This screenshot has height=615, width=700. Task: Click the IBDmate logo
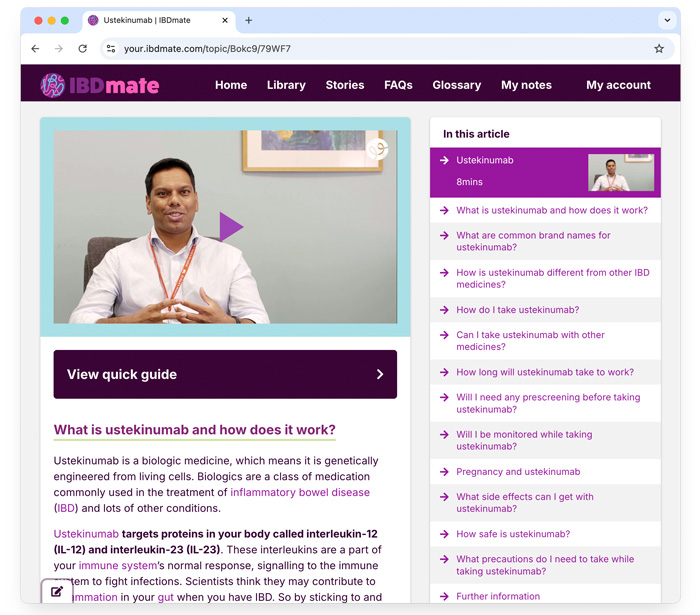coord(100,85)
